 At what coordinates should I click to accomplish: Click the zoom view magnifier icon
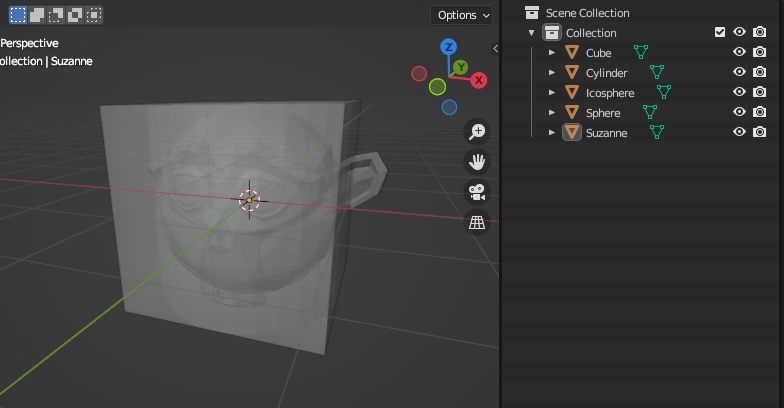point(477,132)
